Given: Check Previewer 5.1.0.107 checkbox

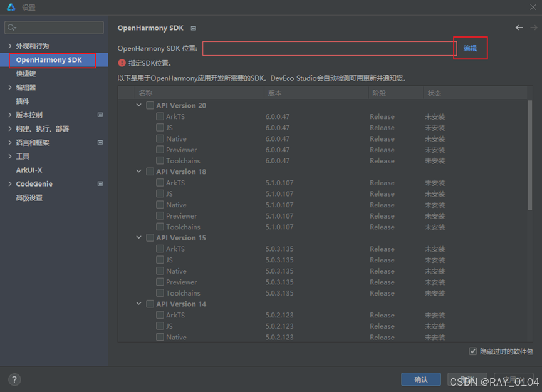Looking at the screenshot, I should (x=160, y=216).
